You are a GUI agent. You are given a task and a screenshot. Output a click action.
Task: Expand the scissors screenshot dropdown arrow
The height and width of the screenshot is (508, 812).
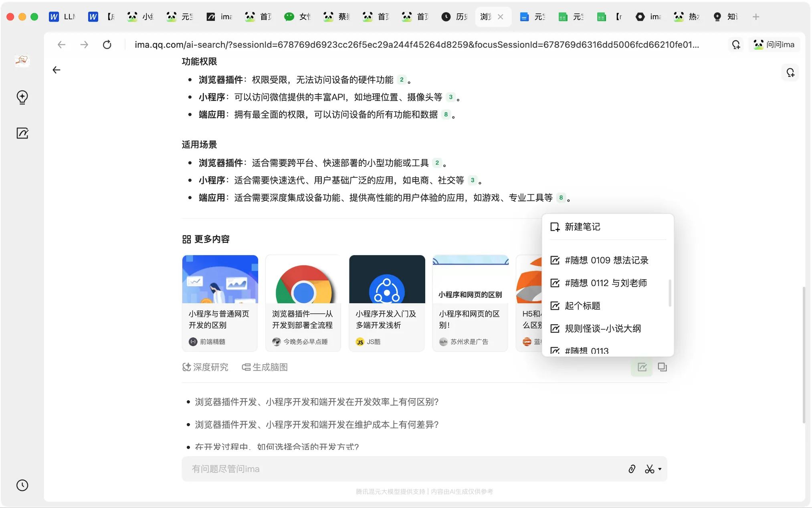coord(660,469)
